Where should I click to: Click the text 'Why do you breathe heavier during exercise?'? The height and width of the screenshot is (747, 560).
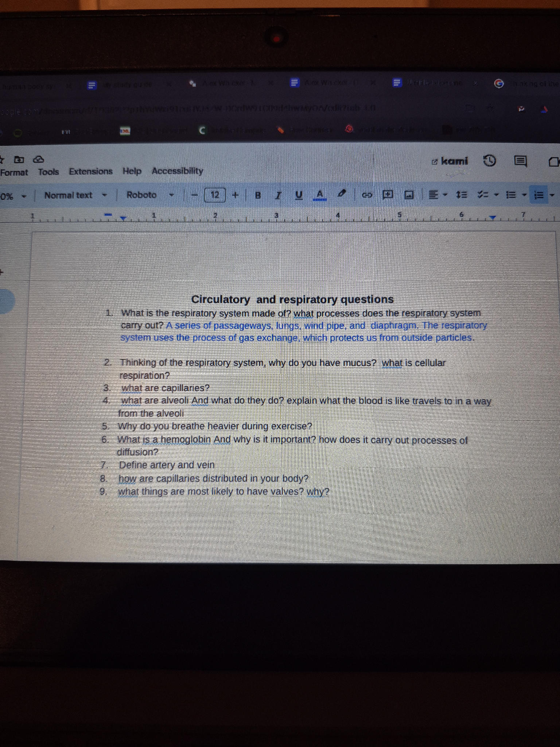pos(215,426)
